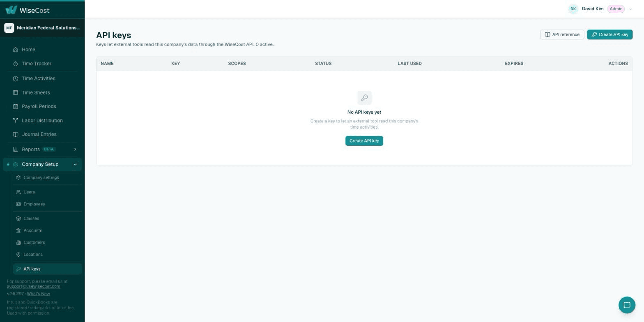Click the Locations map pin icon
Image resolution: width=644 pixels, height=322 pixels.
coord(18,255)
